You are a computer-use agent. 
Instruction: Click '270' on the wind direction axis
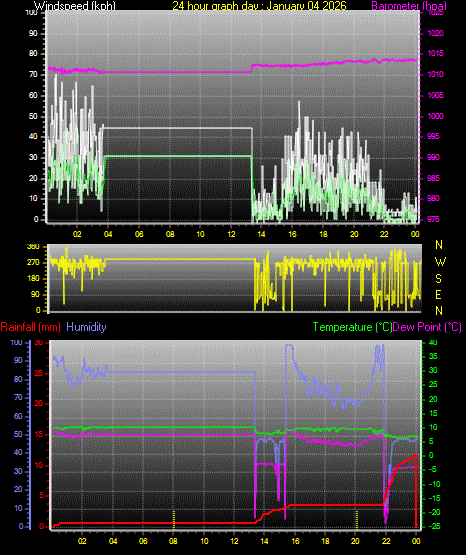click(33, 263)
